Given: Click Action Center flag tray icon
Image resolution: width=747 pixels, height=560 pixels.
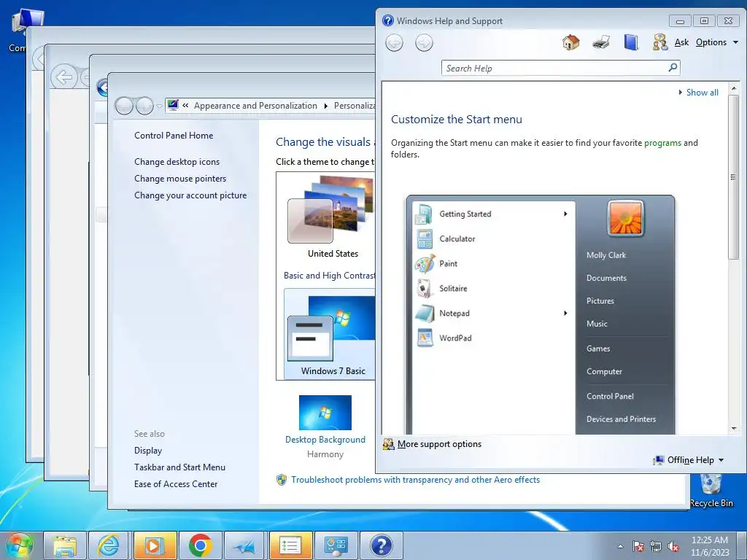Looking at the screenshot, I should [x=638, y=547].
